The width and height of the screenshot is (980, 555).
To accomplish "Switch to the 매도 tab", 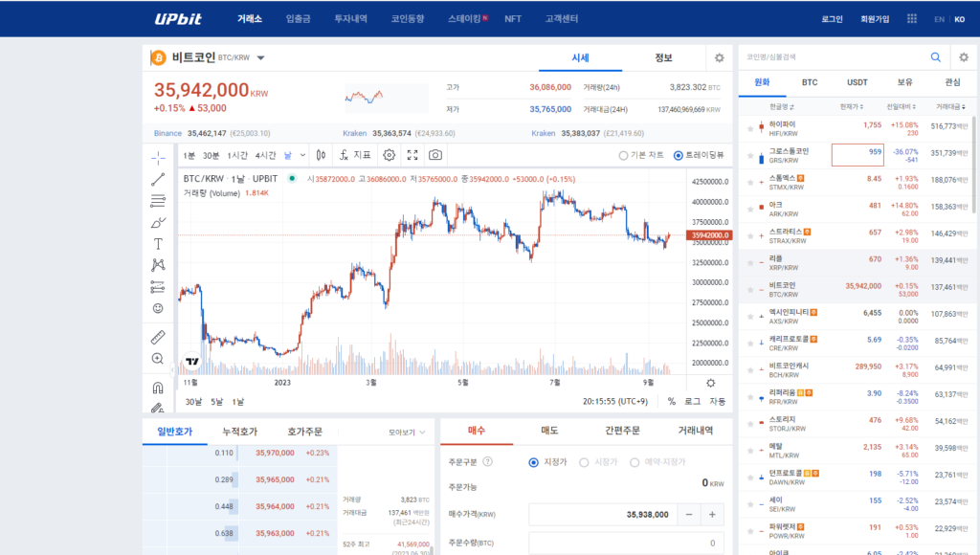I will (549, 430).
